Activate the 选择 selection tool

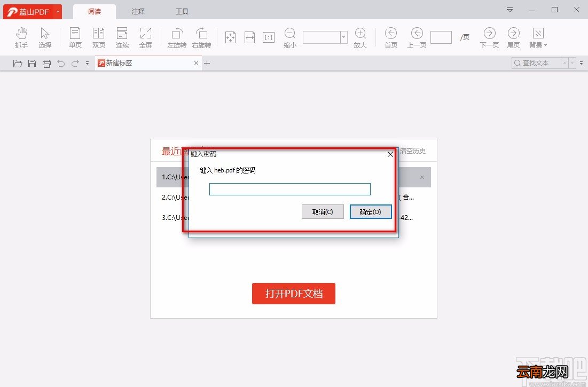click(45, 37)
